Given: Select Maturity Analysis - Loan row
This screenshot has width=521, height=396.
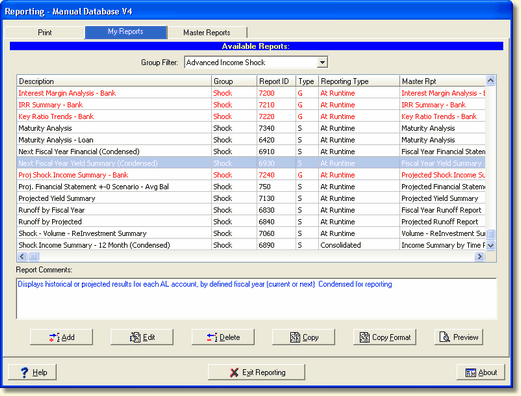Looking at the screenshot, I should (x=251, y=140).
